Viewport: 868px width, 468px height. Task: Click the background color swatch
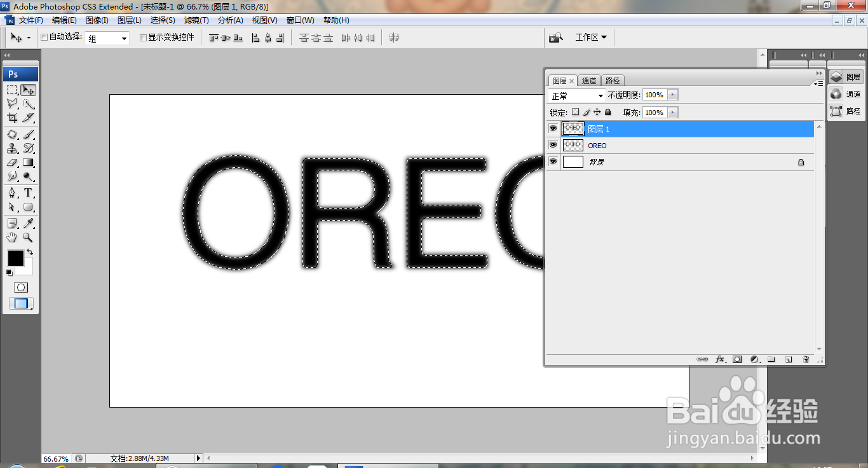tap(27, 270)
